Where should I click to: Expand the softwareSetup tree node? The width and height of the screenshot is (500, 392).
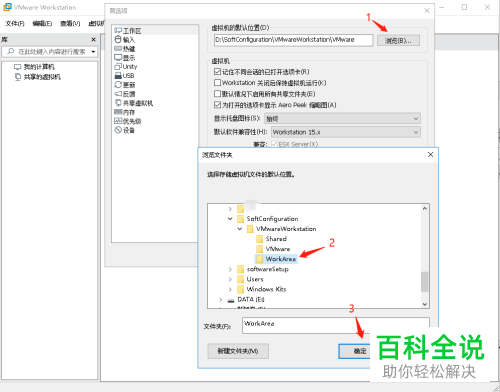(230, 269)
